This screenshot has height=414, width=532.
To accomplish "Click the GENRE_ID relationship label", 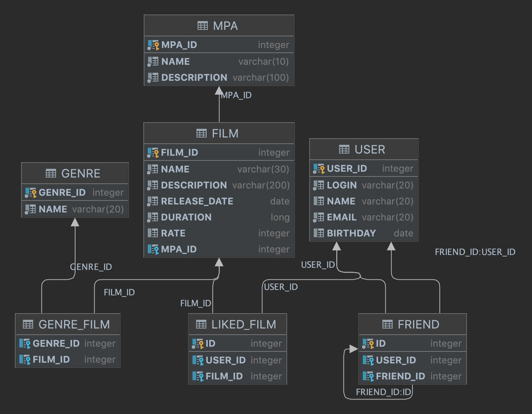I will 91,267.
